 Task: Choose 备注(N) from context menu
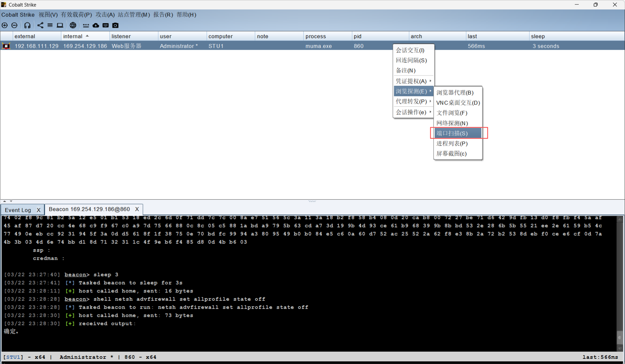point(413,70)
